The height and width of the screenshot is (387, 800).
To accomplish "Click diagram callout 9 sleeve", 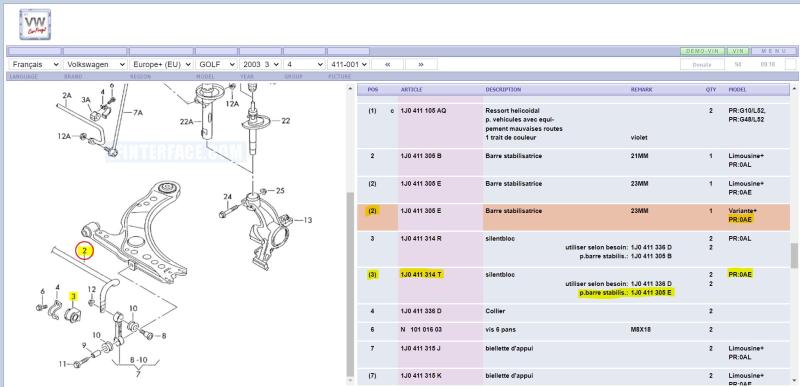I will tap(84, 345).
